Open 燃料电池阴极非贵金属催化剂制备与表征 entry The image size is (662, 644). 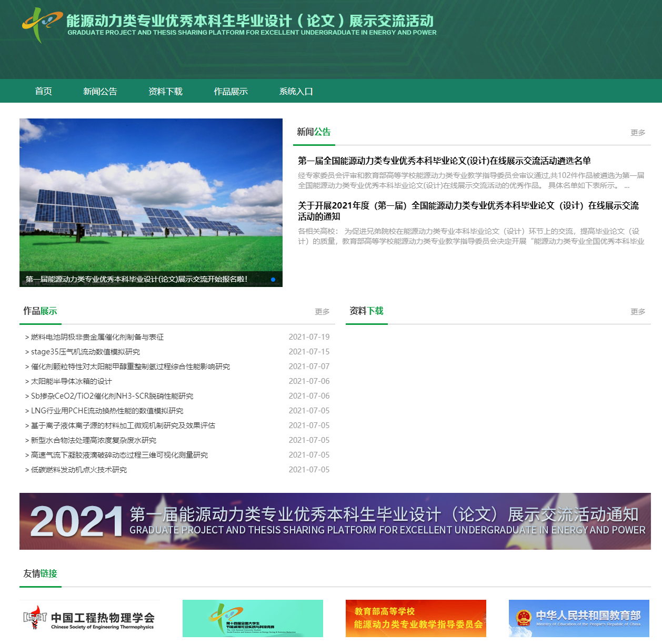(x=97, y=337)
